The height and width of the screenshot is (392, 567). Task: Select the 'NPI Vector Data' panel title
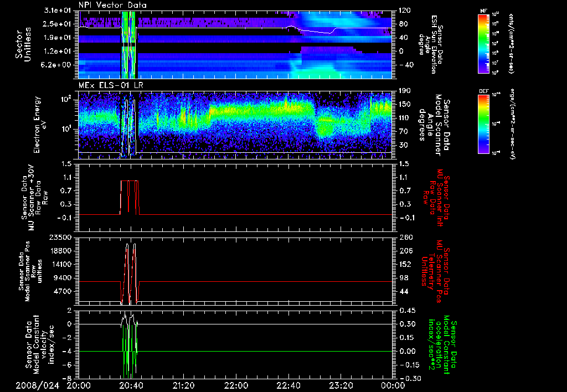click(x=112, y=5)
